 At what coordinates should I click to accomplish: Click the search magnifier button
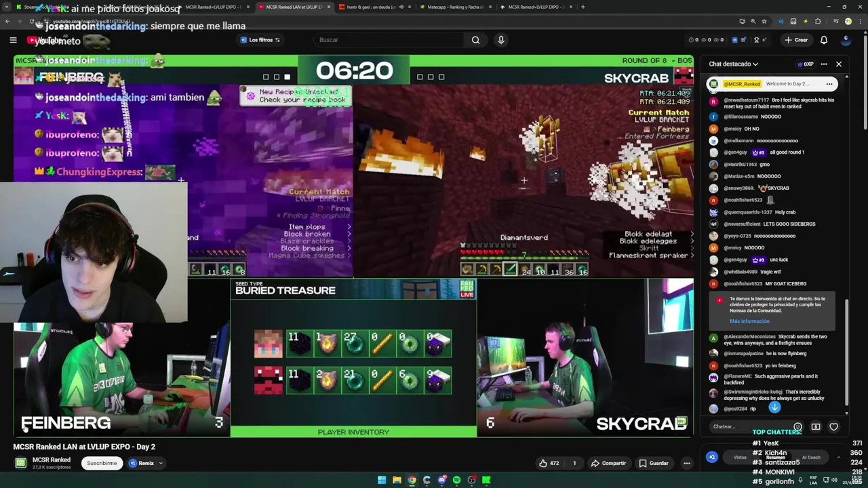475,40
